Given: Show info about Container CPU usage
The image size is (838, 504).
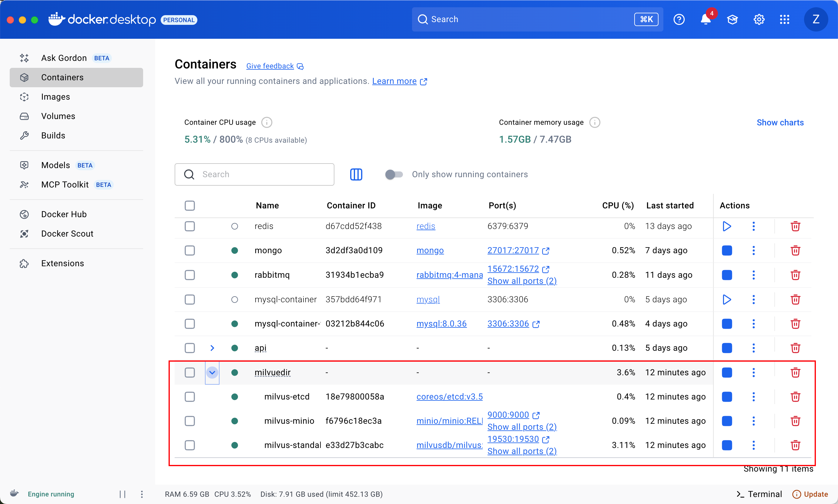Looking at the screenshot, I should click(x=267, y=122).
